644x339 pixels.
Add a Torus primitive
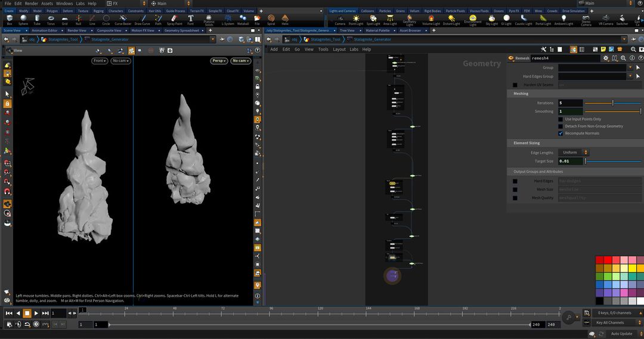[x=51, y=20]
